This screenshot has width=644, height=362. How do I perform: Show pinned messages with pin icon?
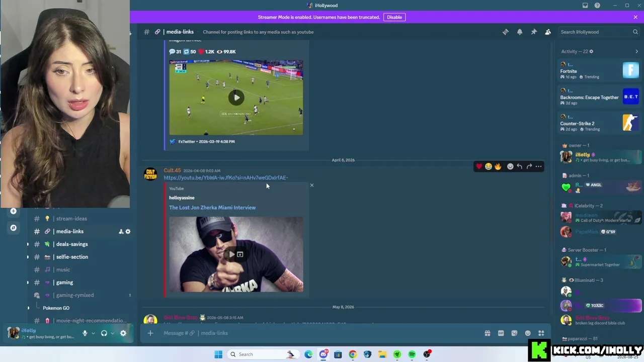click(x=534, y=32)
